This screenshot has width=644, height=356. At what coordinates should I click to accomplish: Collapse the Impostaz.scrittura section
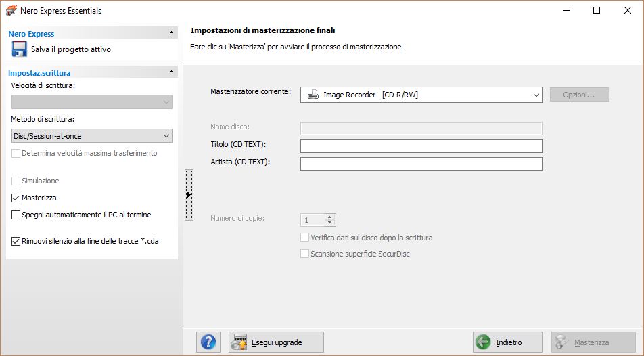[171, 72]
